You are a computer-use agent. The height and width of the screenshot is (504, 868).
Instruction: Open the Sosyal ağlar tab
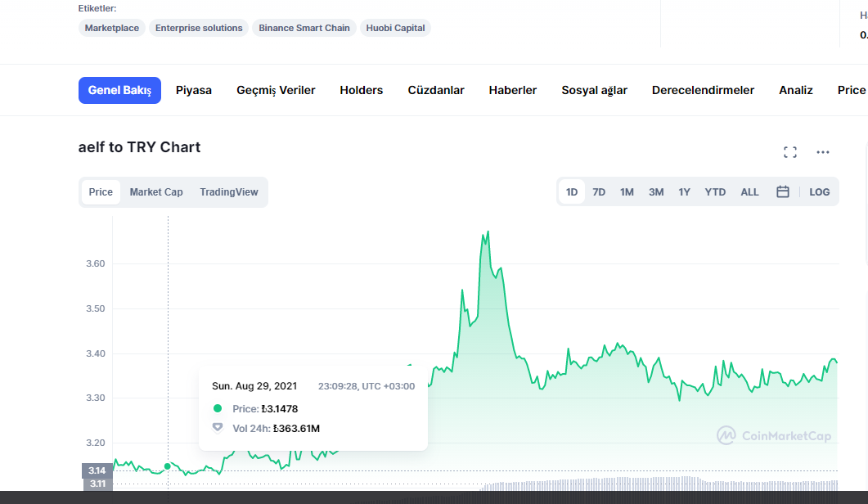(x=595, y=90)
